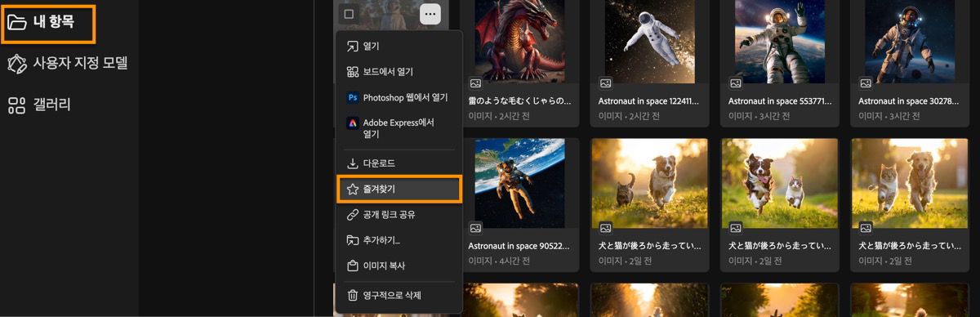980x317 pixels.
Task: Open the golden retriever and cat thumbnail
Action: [x=910, y=182]
